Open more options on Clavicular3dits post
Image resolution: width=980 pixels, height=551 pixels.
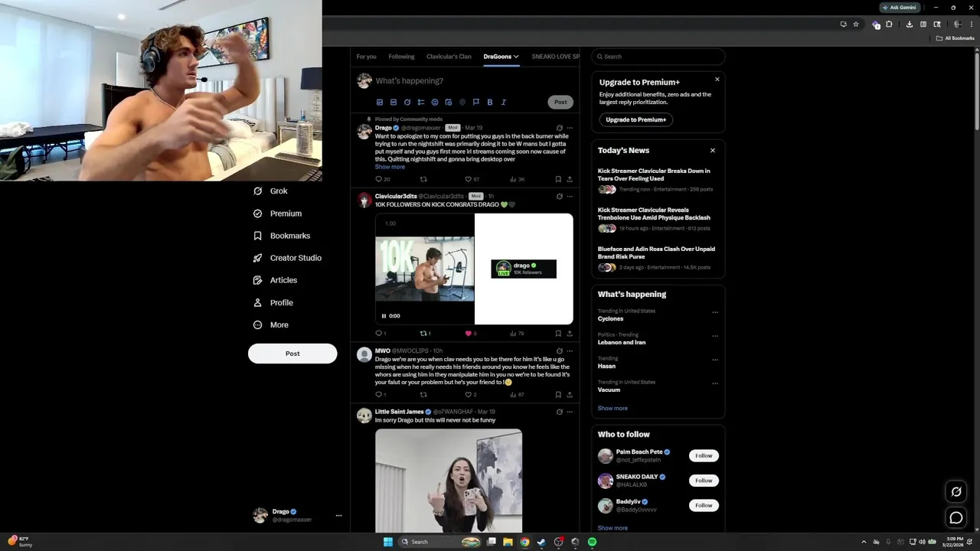570,197
